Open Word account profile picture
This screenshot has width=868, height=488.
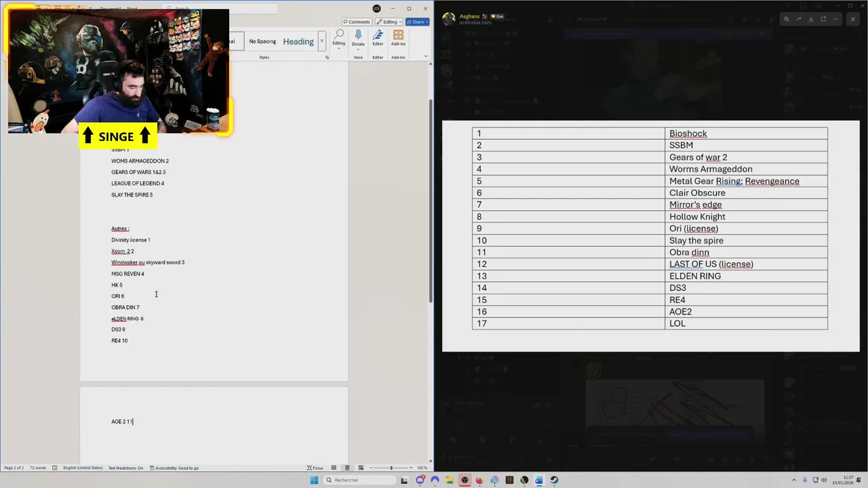(x=377, y=8)
